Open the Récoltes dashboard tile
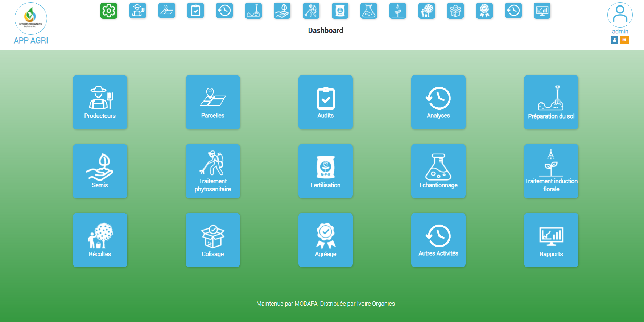The width and height of the screenshot is (644, 322). pyautogui.click(x=100, y=240)
